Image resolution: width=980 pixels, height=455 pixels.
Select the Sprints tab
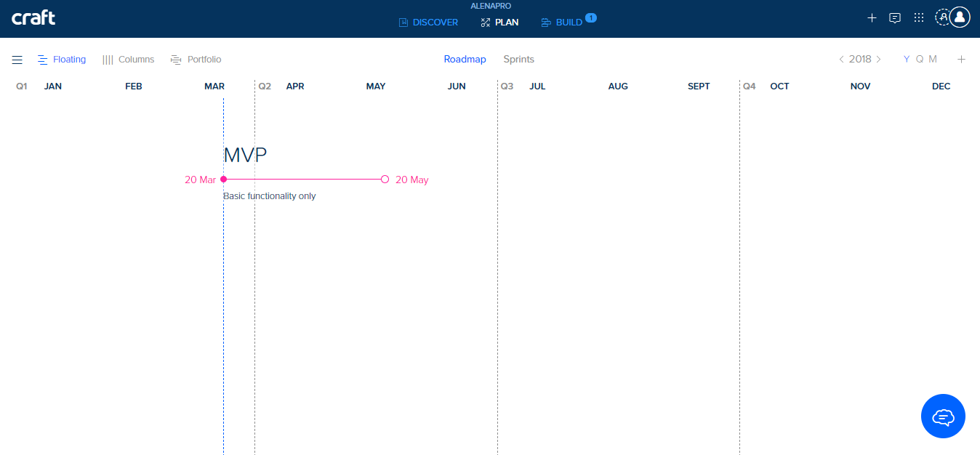(518, 60)
